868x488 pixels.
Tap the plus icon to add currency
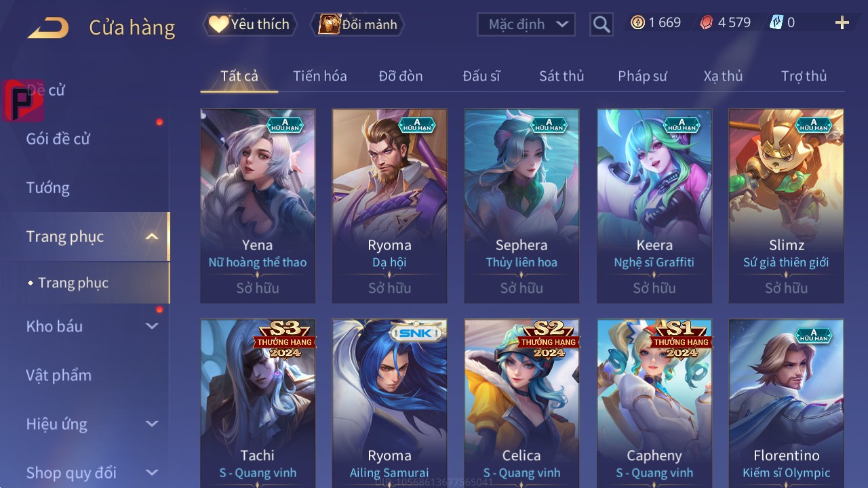[x=842, y=23]
